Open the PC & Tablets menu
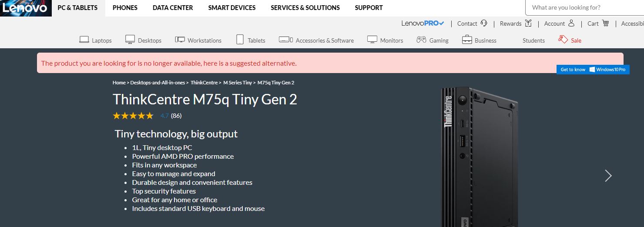The image size is (644, 227). click(77, 8)
